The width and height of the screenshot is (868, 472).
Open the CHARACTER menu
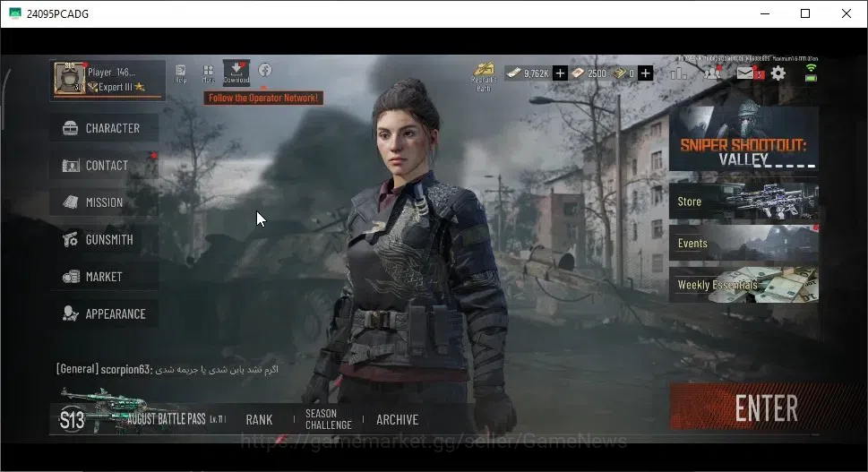point(104,128)
